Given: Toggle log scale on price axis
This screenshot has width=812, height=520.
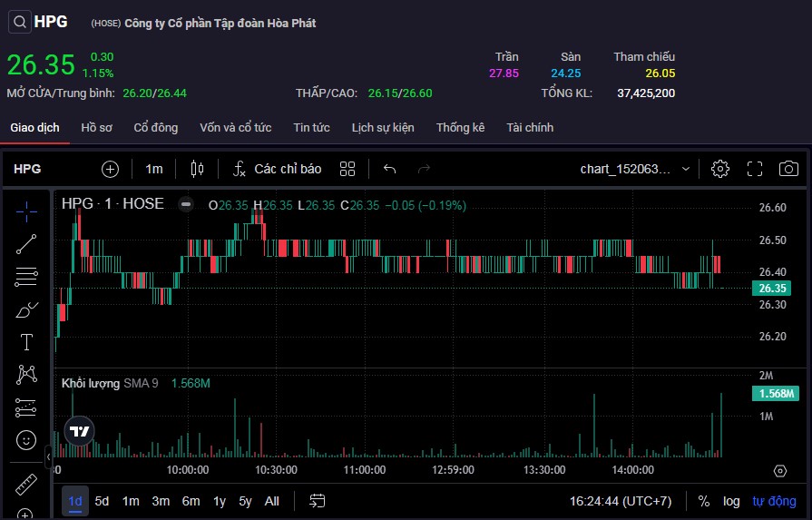Looking at the screenshot, I should (x=730, y=501).
